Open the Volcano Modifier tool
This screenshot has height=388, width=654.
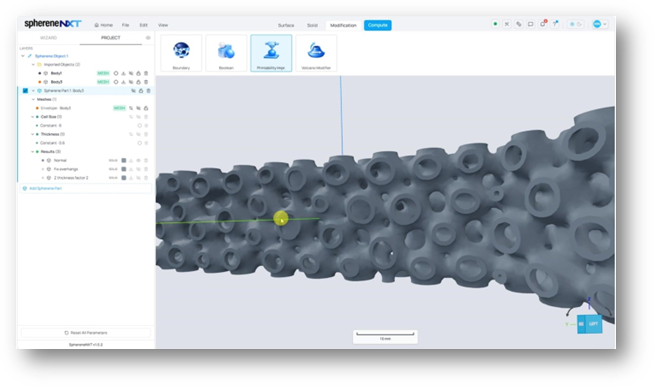[316, 53]
